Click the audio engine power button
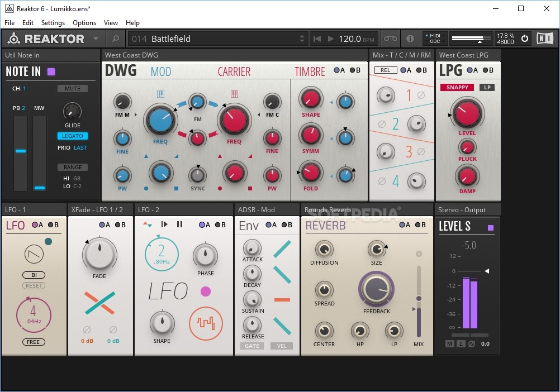Image resolution: width=560 pixels, height=392 pixels. coord(525,39)
